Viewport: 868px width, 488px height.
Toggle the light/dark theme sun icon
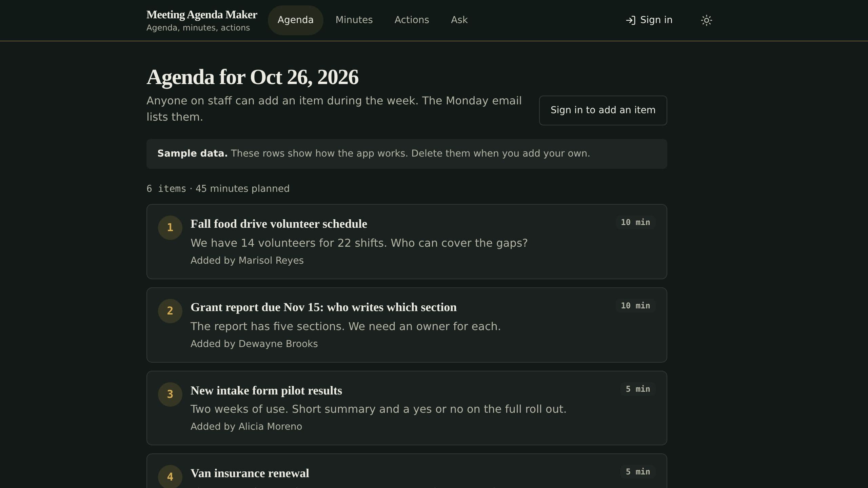click(706, 20)
